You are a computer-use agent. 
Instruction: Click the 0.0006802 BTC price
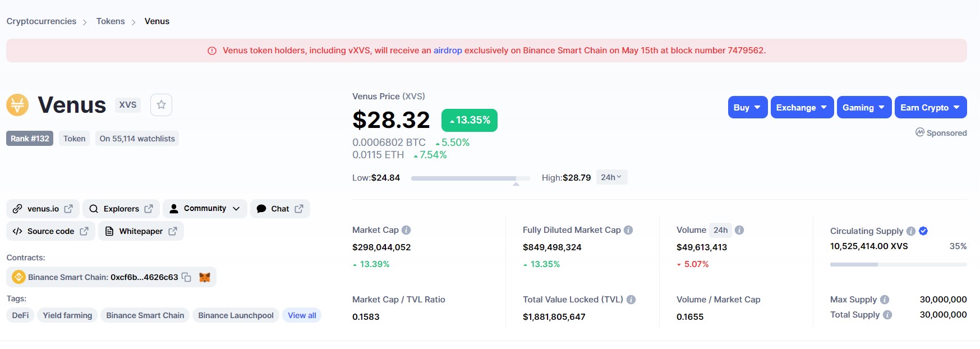(x=389, y=143)
